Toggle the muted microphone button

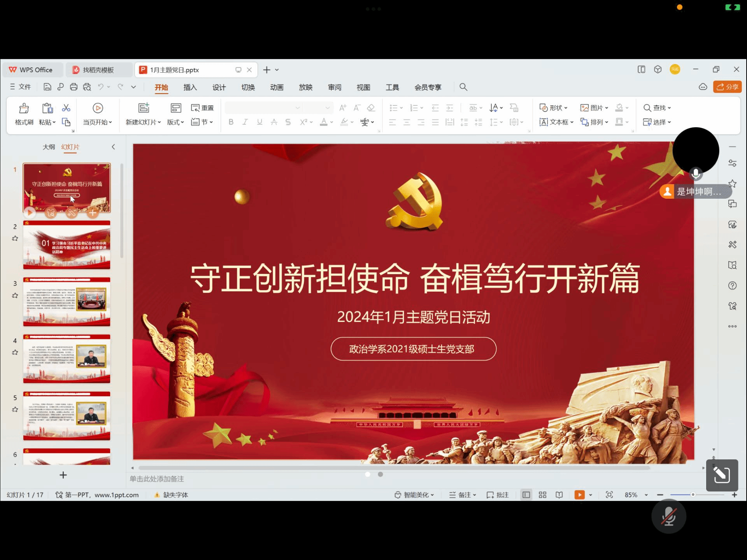click(x=668, y=516)
